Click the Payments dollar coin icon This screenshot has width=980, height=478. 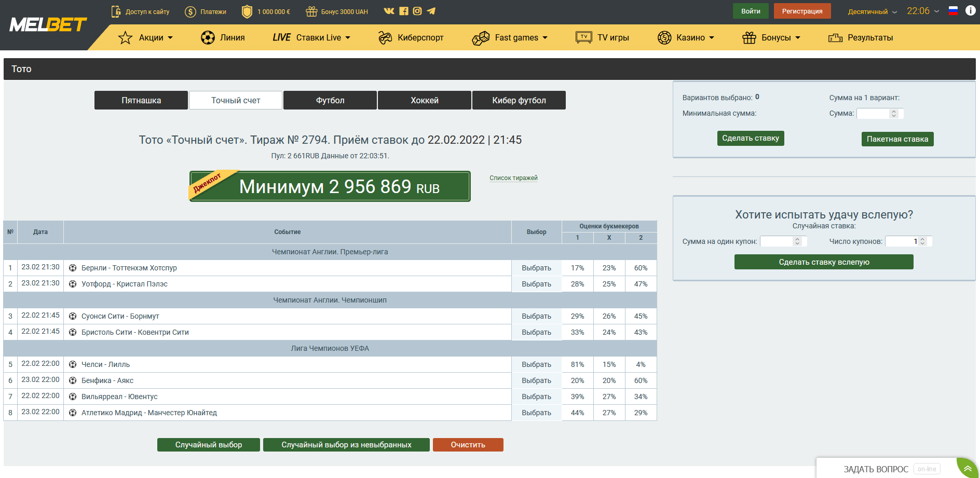[x=190, y=11]
